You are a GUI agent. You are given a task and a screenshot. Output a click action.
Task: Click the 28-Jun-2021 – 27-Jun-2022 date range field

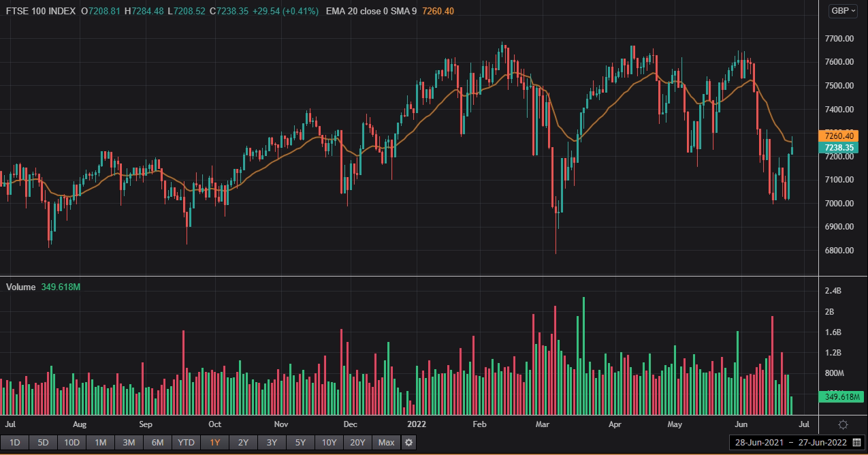pyautogui.click(x=797, y=443)
